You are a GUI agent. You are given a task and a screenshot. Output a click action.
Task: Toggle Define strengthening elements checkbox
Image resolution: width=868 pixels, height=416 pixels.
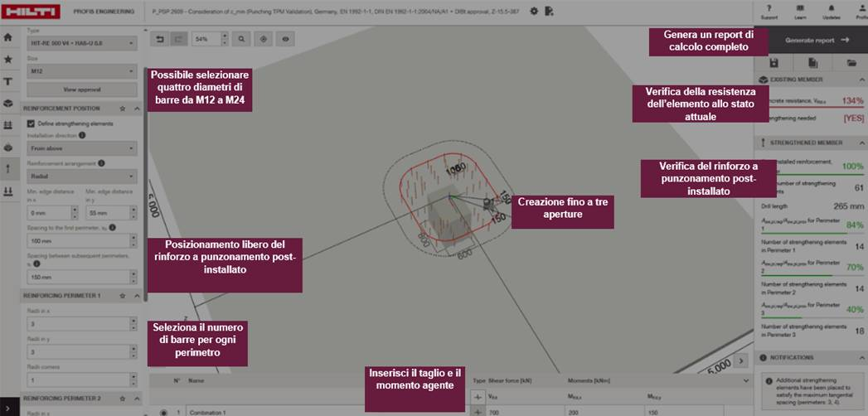click(x=31, y=123)
